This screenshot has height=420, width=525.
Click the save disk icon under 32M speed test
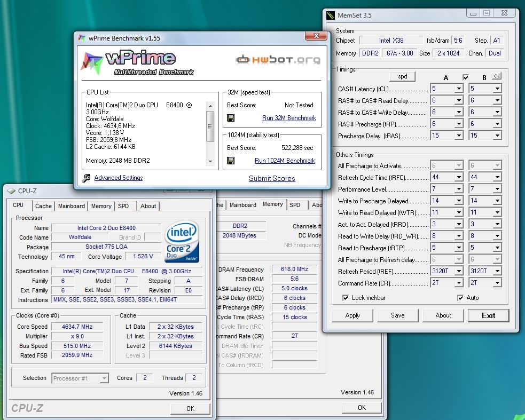[231, 118]
